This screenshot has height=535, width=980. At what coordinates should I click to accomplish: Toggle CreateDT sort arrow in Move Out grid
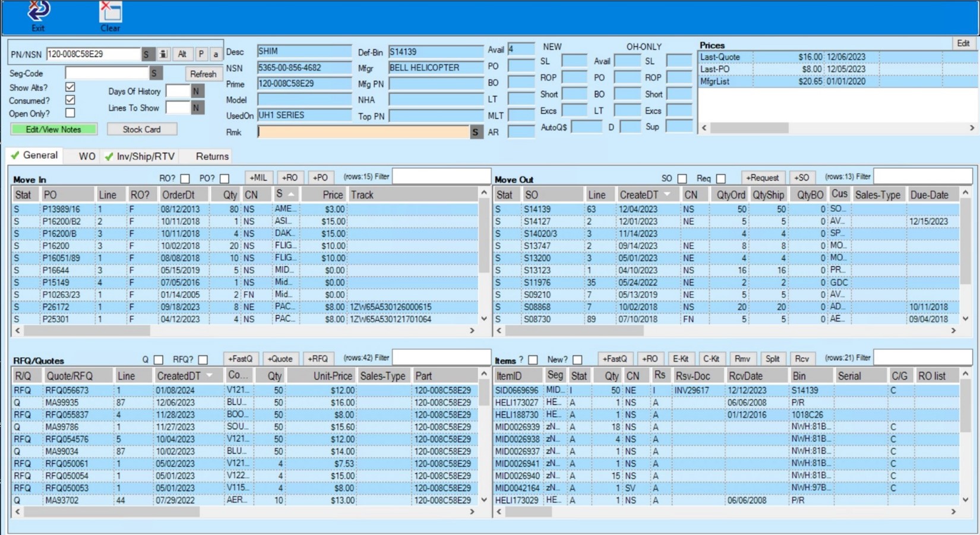click(x=668, y=194)
